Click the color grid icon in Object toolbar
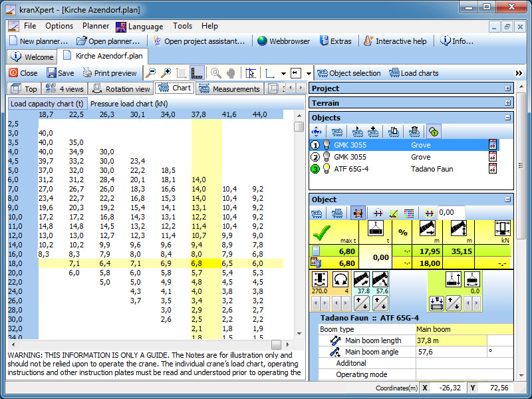Image resolution: width=532 pixels, height=399 pixels. [409, 213]
